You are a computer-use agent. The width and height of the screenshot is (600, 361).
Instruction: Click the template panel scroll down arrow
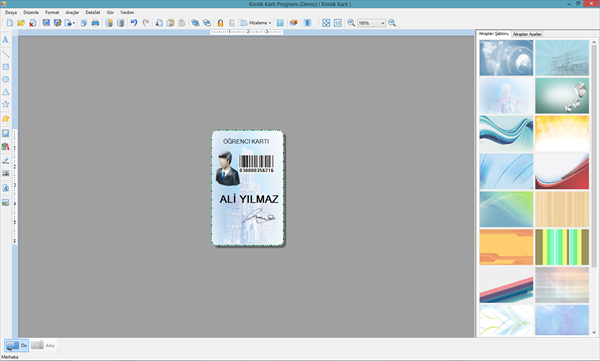coord(594,332)
